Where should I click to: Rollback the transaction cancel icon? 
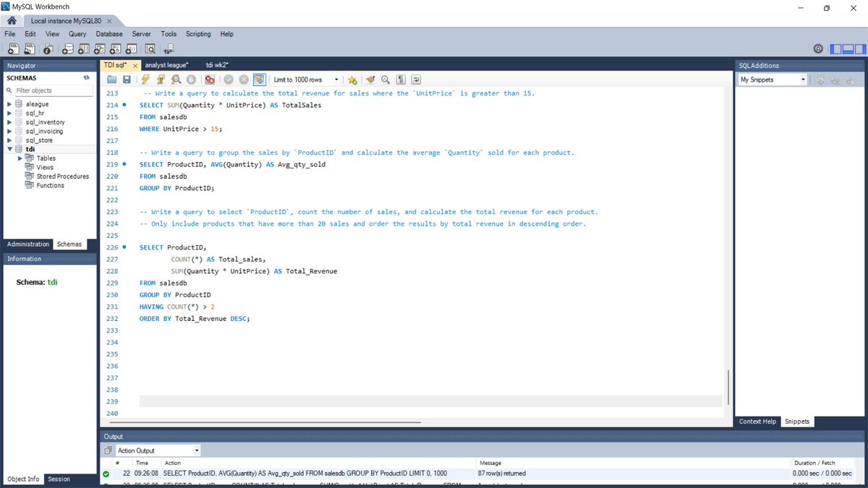[x=244, y=80]
